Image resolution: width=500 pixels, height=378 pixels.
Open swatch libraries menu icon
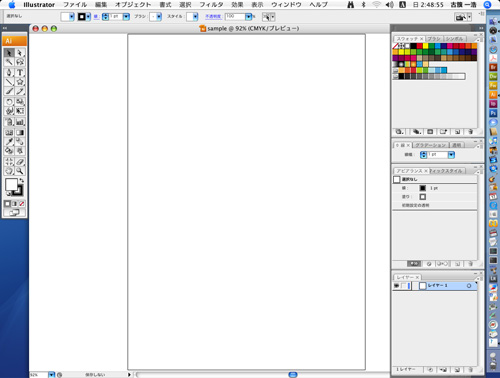click(x=399, y=132)
